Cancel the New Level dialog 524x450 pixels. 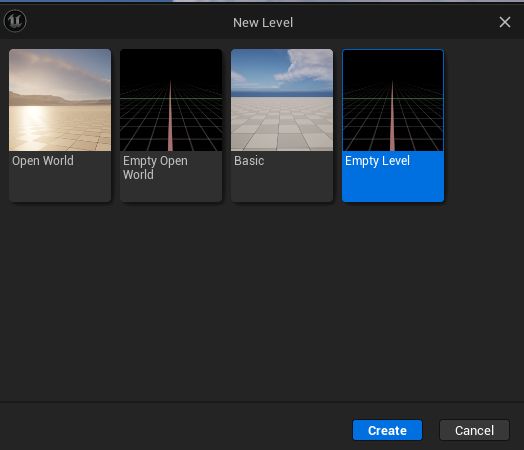click(474, 430)
